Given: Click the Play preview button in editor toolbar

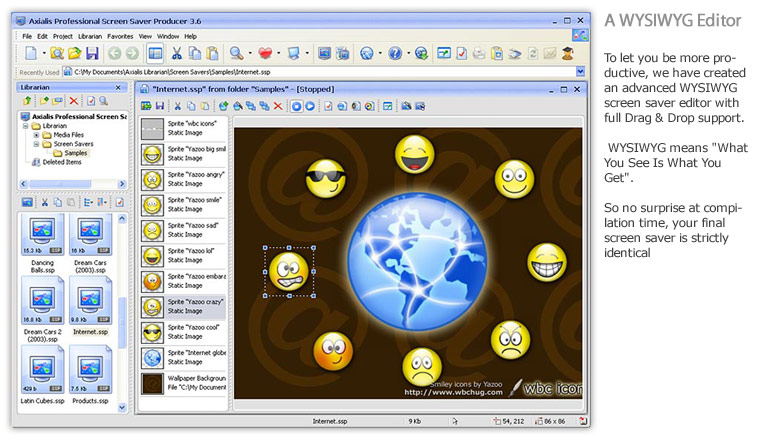Looking at the screenshot, I should point(310,106).
